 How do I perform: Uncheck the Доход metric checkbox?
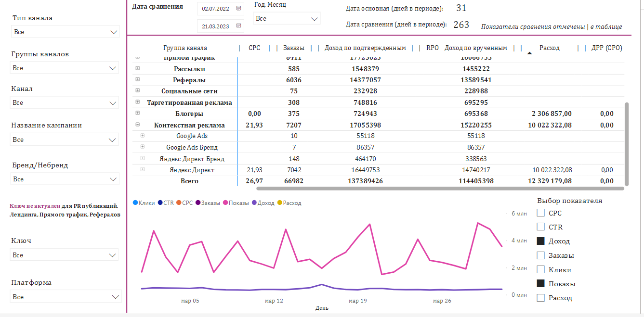click(541, 241)
